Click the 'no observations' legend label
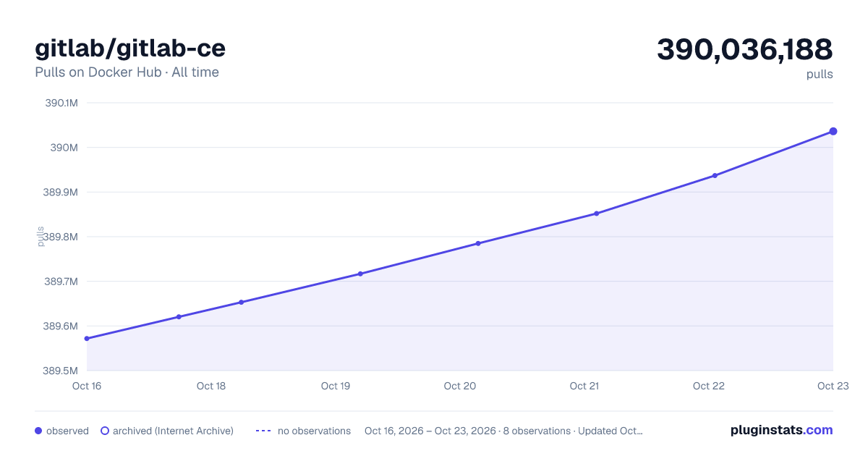This screenshot has width=868, height=456. 314,431
